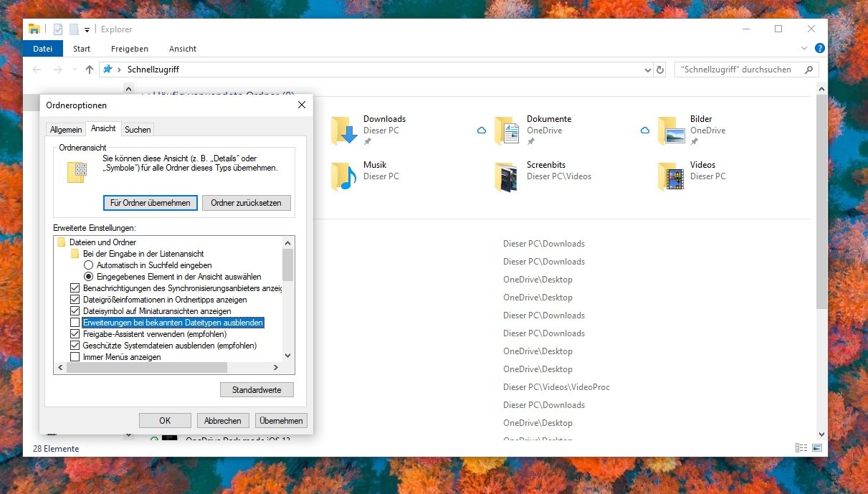868x494 pixels.
Task: Click the Schnellzugriff address bar path
Action: coord(153,70)
